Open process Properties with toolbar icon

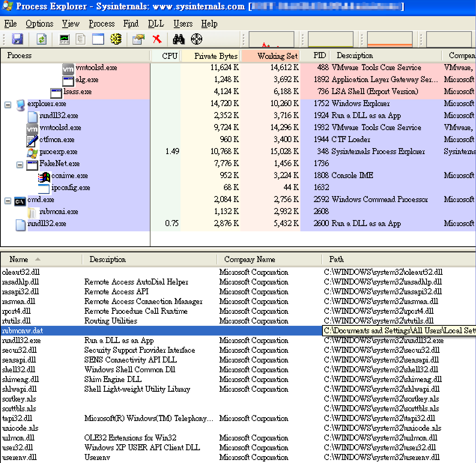[x=138, y=39]
